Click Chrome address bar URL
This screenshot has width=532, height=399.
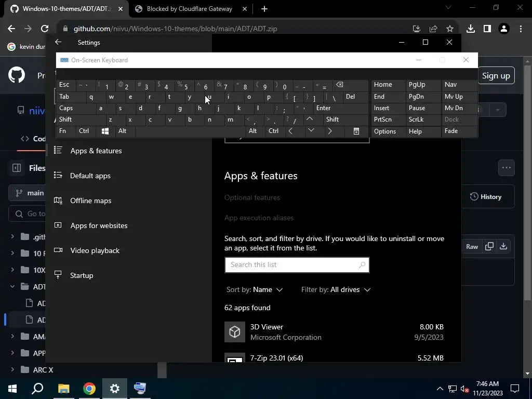pyautogui.click(x=175, y=29)
